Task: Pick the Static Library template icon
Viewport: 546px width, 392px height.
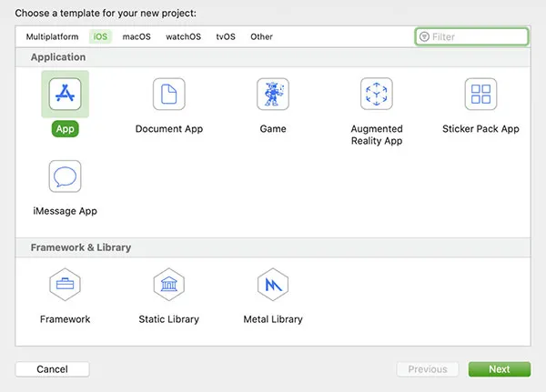Action: 168,285
